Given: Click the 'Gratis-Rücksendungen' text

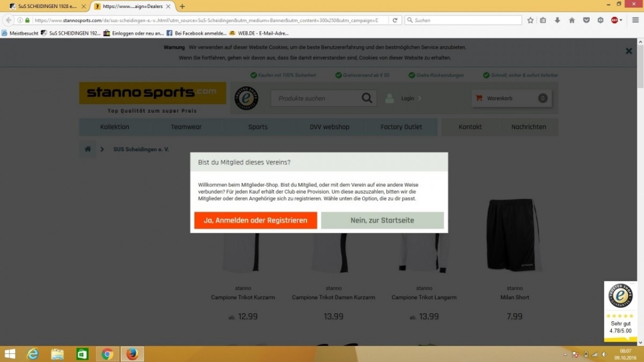Looking at the screenshot, I should [x=440, y=76].
